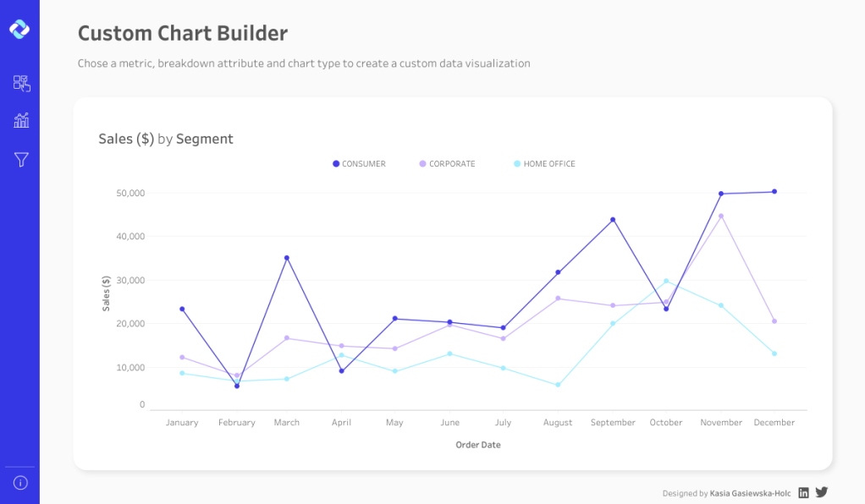Click the September label on the x-axis
The height and width of the screenshot is (504, 865).
(x=613, y=423)
